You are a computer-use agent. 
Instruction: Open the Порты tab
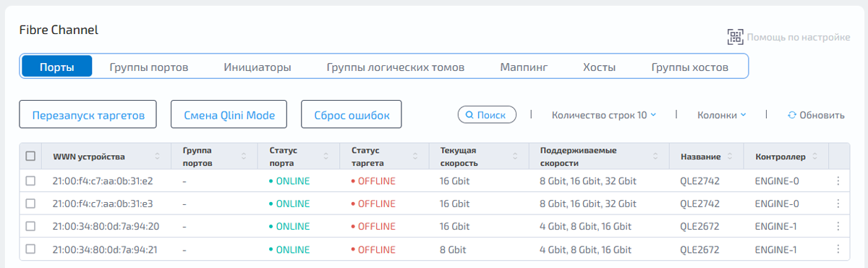click(57, 67)
